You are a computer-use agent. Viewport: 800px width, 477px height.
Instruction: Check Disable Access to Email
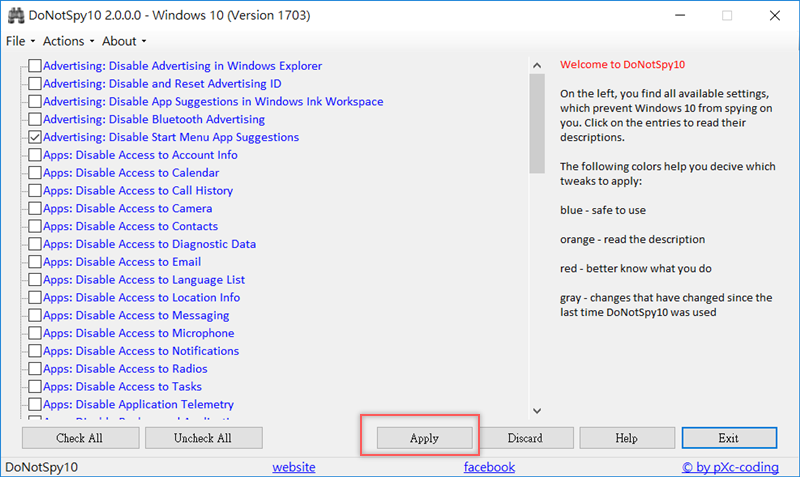(35, 262)
